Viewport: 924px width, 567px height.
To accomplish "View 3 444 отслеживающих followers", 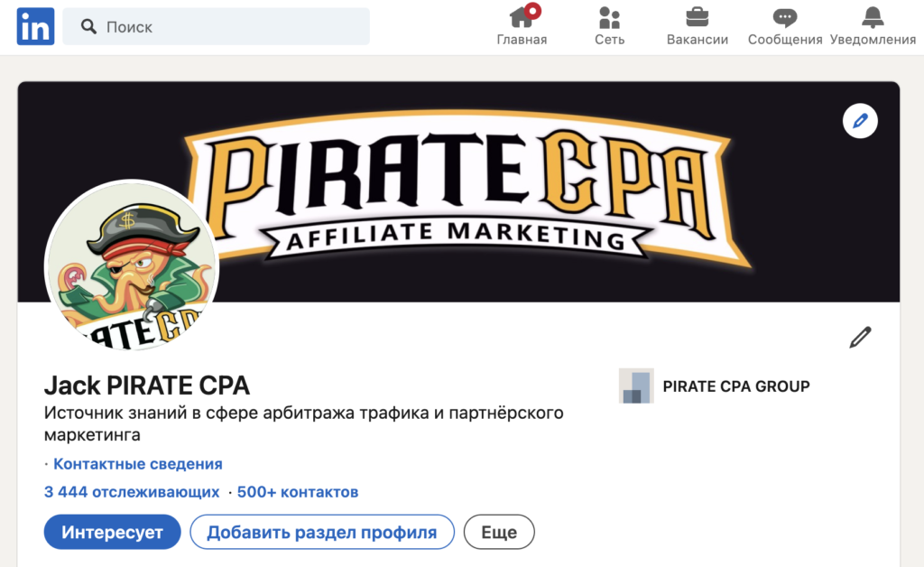I will (132, 492).
